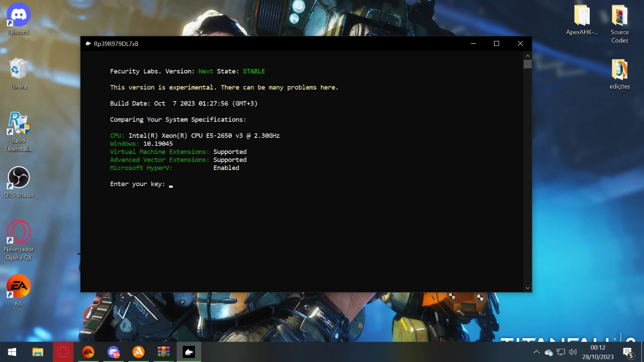Click the 'Enter your key:' prompt cursor

pos(171,186)
